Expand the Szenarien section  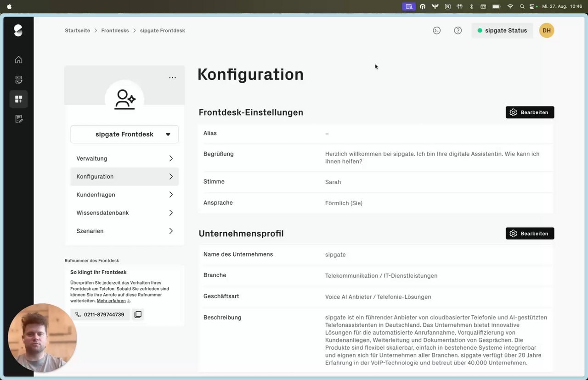point(124,231)
